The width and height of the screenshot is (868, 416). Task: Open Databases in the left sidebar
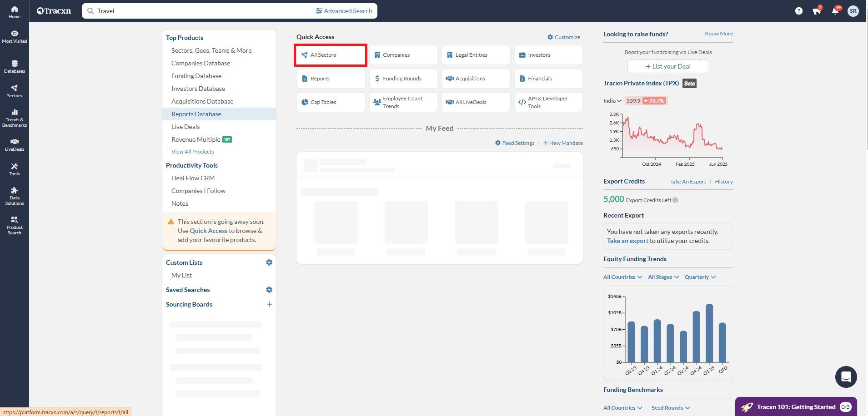tap(15, 66)
